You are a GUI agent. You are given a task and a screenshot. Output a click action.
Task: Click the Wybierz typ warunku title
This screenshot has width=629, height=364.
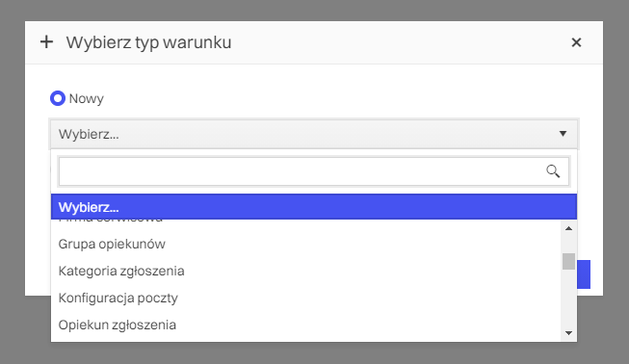(x=149, y=42)
